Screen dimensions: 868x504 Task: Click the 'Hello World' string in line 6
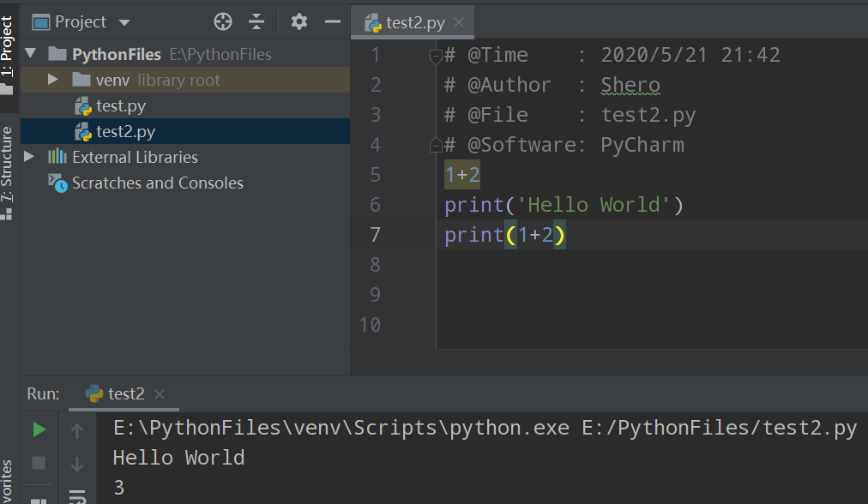pos(594,205)
